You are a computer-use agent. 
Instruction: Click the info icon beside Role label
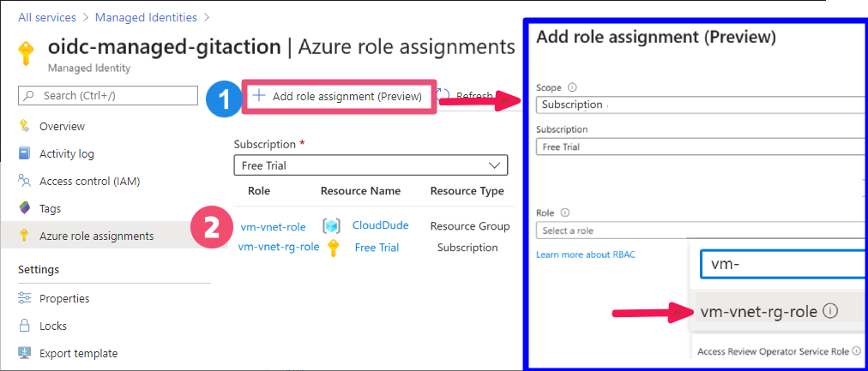[x=565, y=212]
